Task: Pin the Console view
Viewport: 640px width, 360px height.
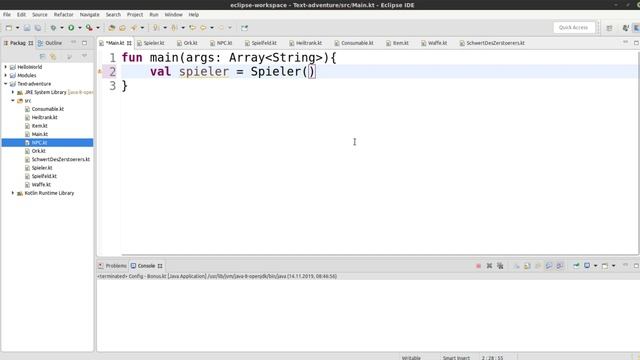Action: click(576, 266)
